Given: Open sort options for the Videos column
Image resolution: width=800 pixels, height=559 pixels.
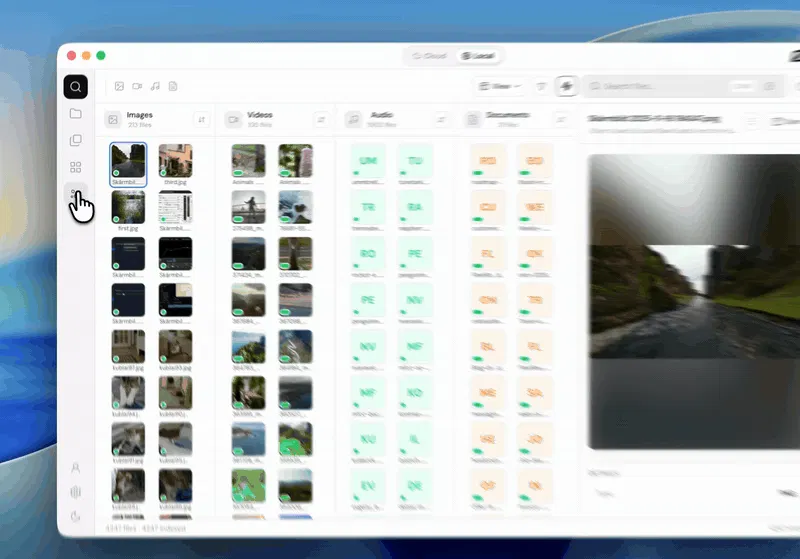Looking at the screenshot, I should (321, 119).
